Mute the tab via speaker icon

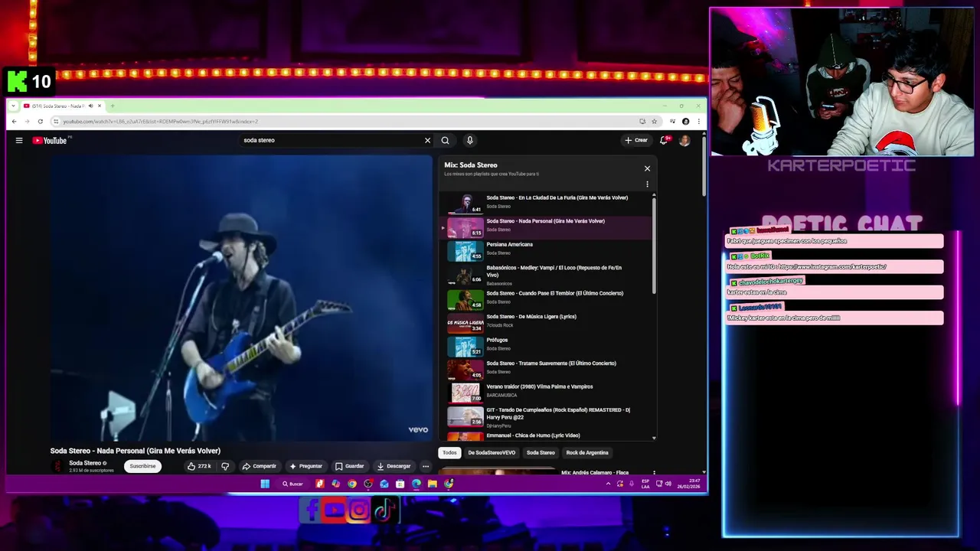click(90, 106)
